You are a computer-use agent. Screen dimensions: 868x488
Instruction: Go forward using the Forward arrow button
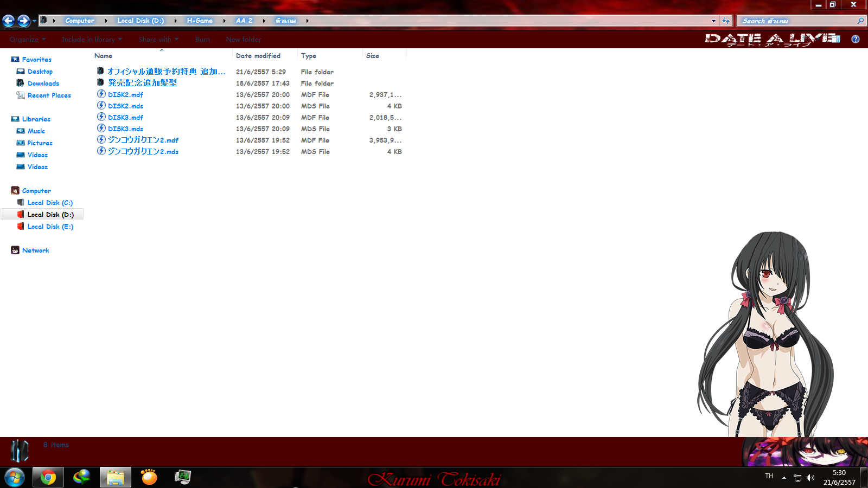(x=23, y=21)
